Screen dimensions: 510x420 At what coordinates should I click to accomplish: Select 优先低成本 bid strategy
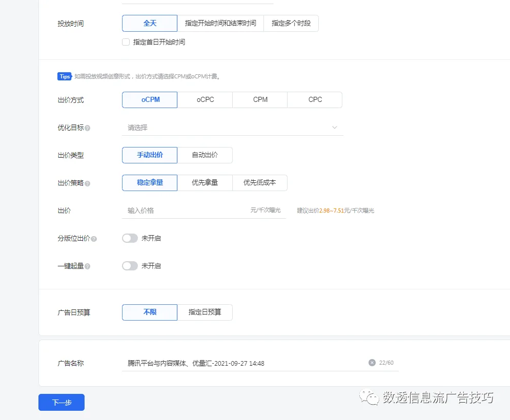pyautogui.click(x=260, y=183)
